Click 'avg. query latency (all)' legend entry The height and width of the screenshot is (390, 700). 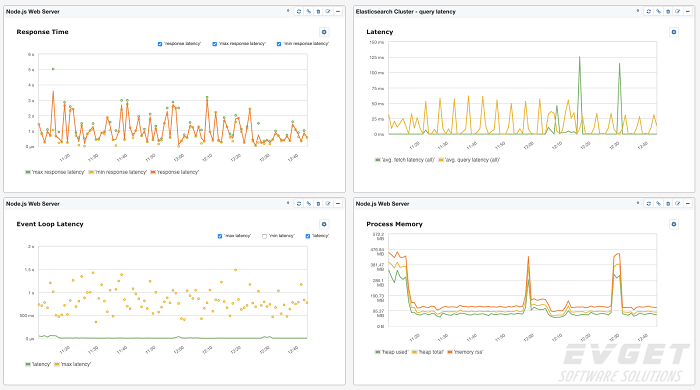coord(469,160)
